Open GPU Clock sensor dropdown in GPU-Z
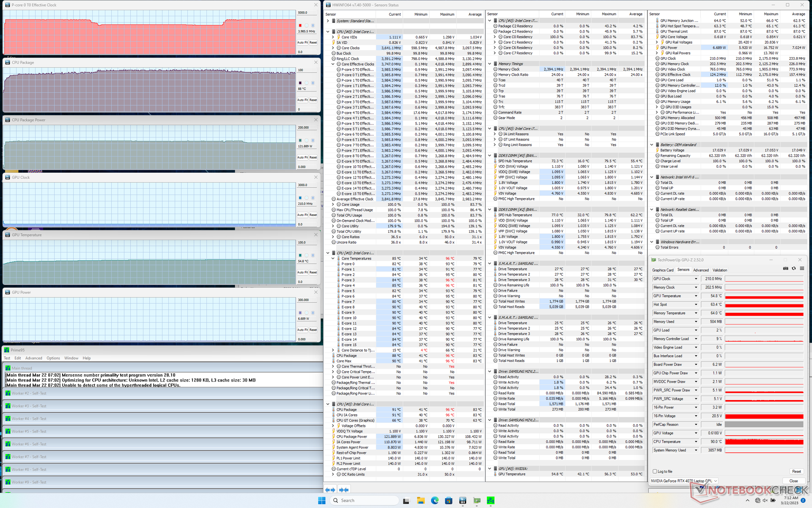Viewport: 812px width, 508px height. [696, 279]
